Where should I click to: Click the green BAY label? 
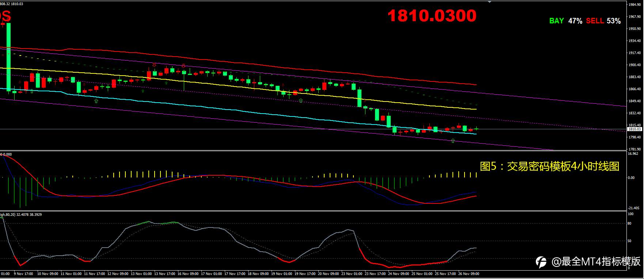coord(556,21)
